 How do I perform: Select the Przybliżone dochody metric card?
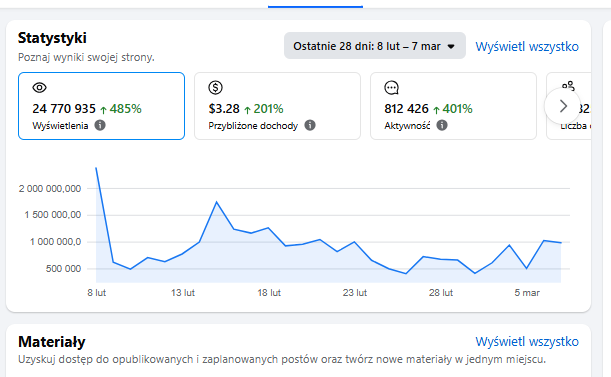click(277, 106)
